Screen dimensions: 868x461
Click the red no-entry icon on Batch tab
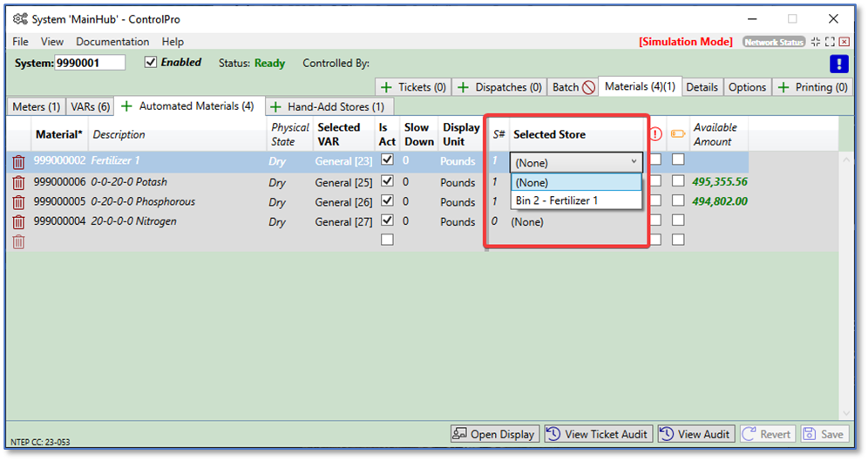(589, 87)
